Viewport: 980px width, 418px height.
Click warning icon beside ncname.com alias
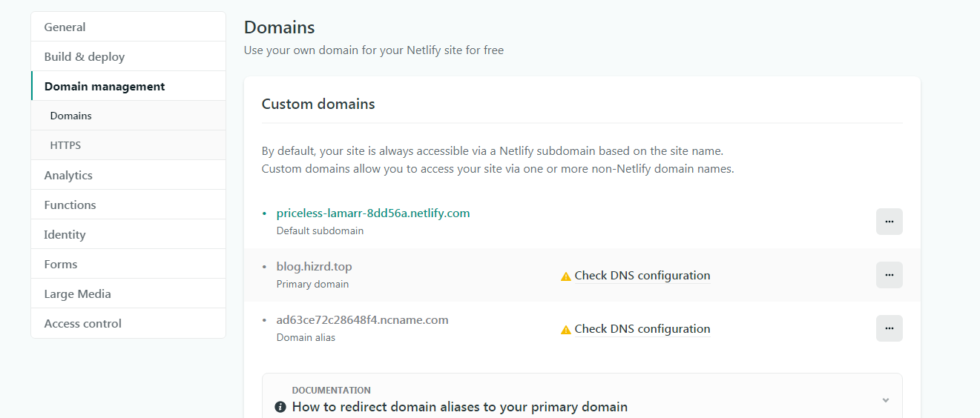click(x=566, y=330)
